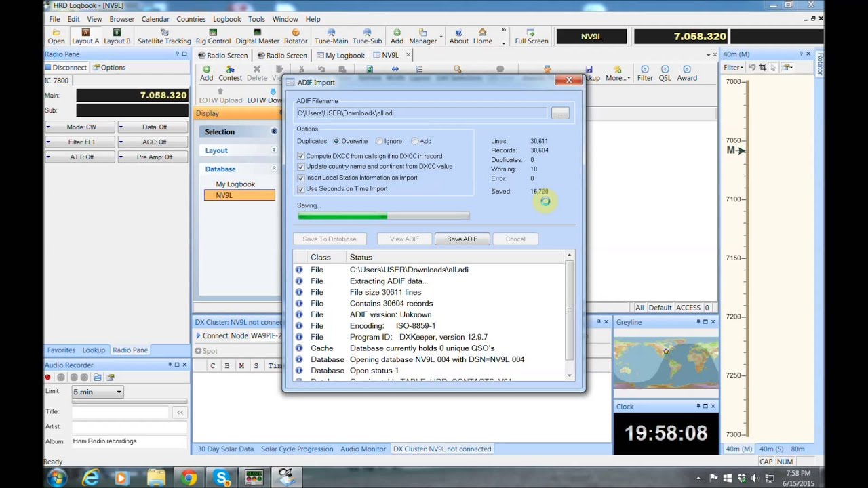The height and width of the screenshot is (488, 868).
Task: Click the Greyline world map
Action: tap(666, 363)
